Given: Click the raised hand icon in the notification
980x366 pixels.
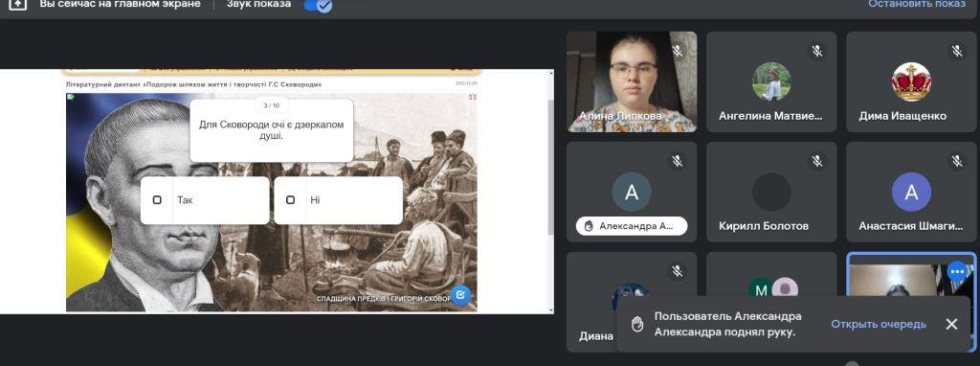Looking at the screenshot, I should click(637, 324).
